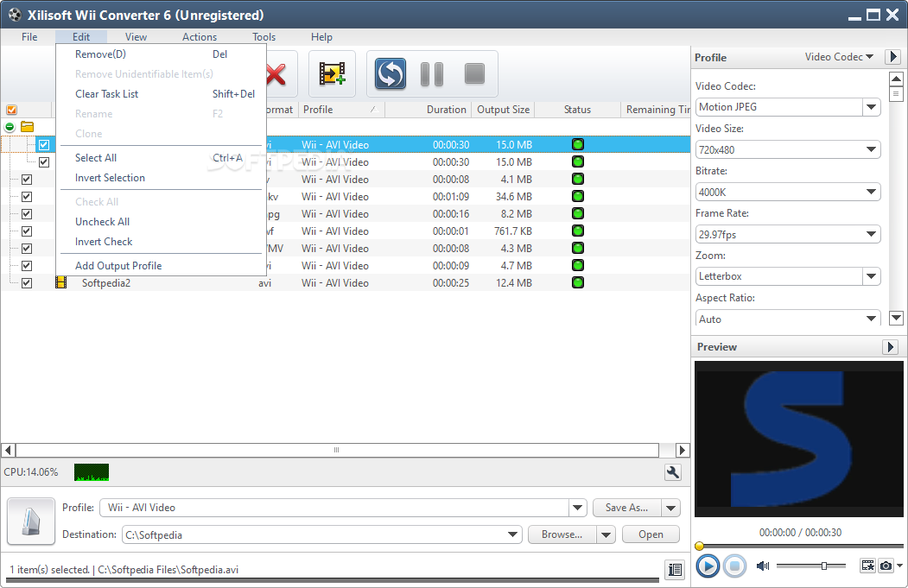Toggle the orange check-all header checkbox
Image resolution: width=908 pixels, height=588 pixels.
tap(11, 110)
